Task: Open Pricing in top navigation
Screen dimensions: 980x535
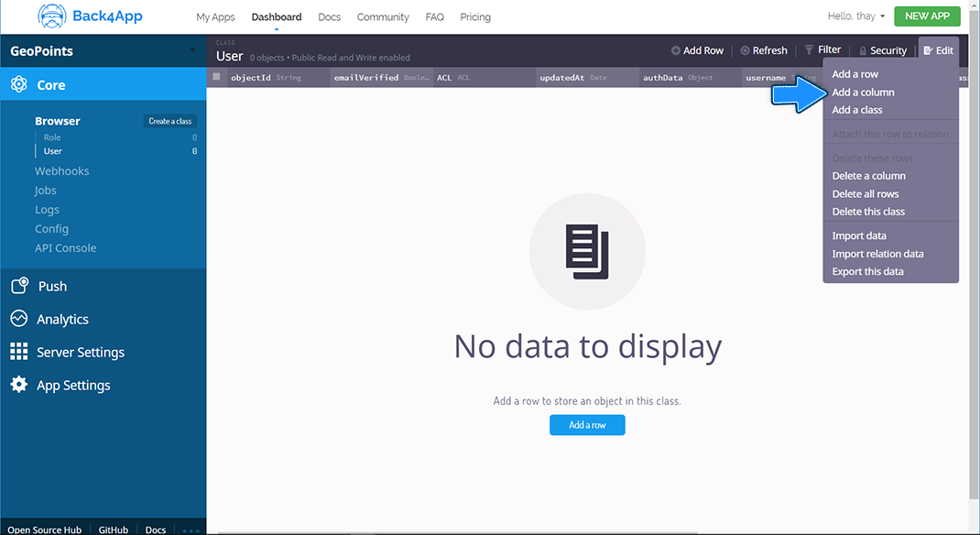Action: (x=475, y=16)
